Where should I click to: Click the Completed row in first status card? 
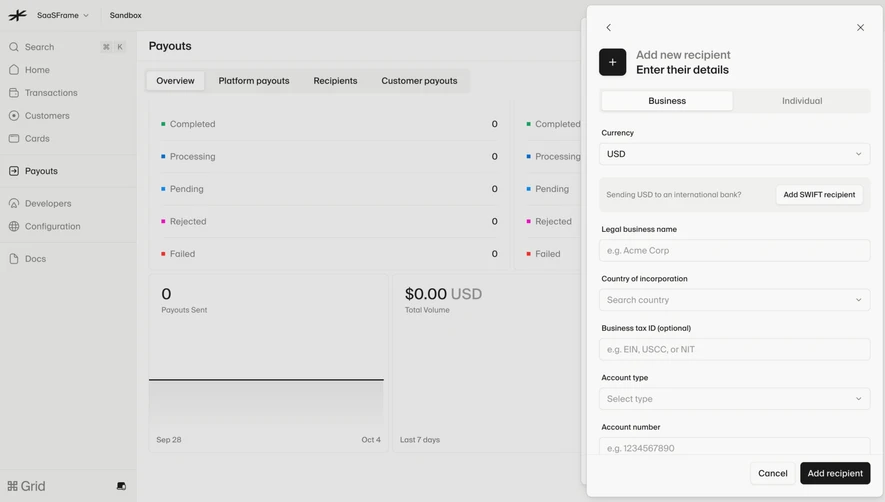tap(330, 124)
